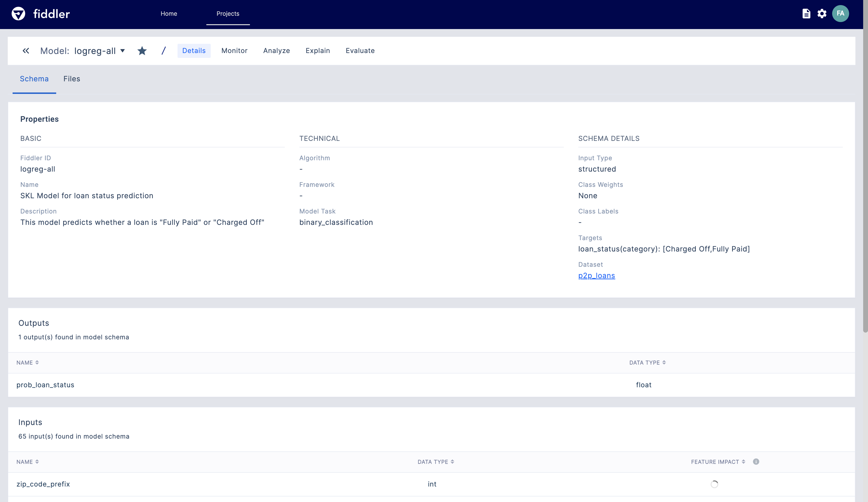Viewport: 868px width, 502px height.
Task: Switch to the Files tab
Action: tap(72, 79)
